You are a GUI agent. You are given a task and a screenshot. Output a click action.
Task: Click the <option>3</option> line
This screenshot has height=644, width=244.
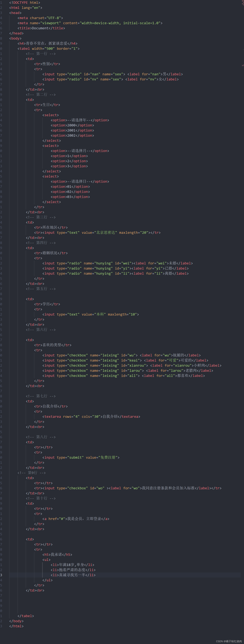coord(69,166)
